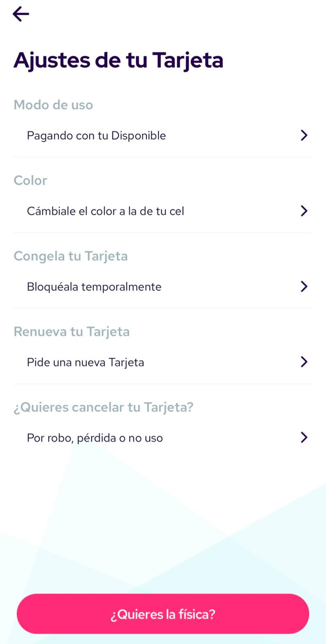
Task: Click chevron next to Por robo, pérdida
Action: pyautogui.click(x=304, y=437)
